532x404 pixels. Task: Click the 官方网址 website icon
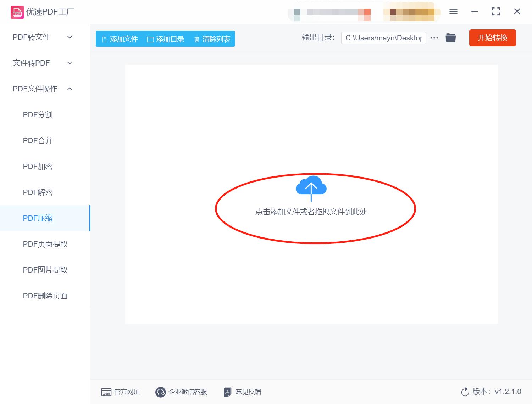click(x=106, y=392)
